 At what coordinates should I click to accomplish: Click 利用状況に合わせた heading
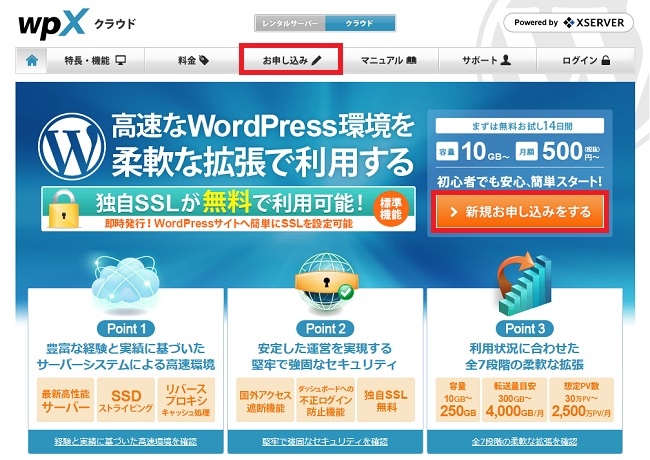tap(524, 348)
